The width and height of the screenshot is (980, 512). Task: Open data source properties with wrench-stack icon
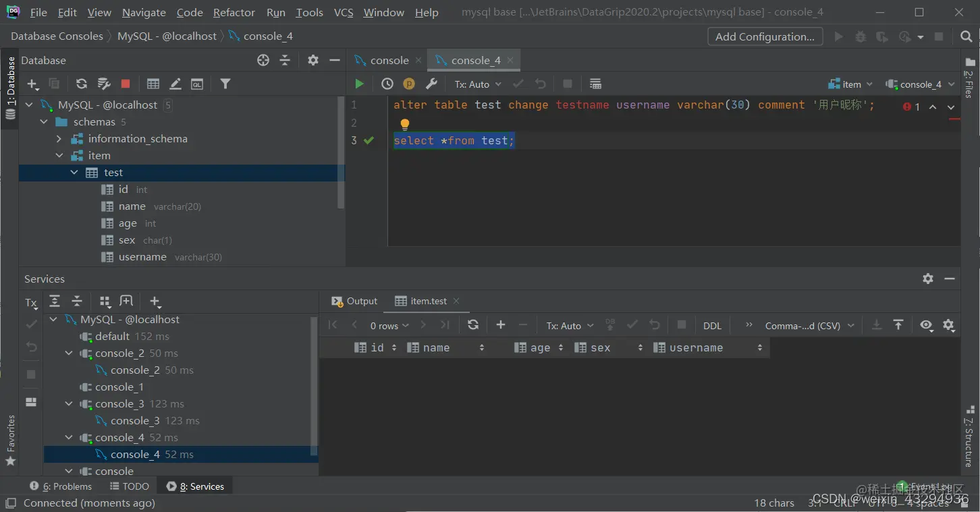[103, 84]
